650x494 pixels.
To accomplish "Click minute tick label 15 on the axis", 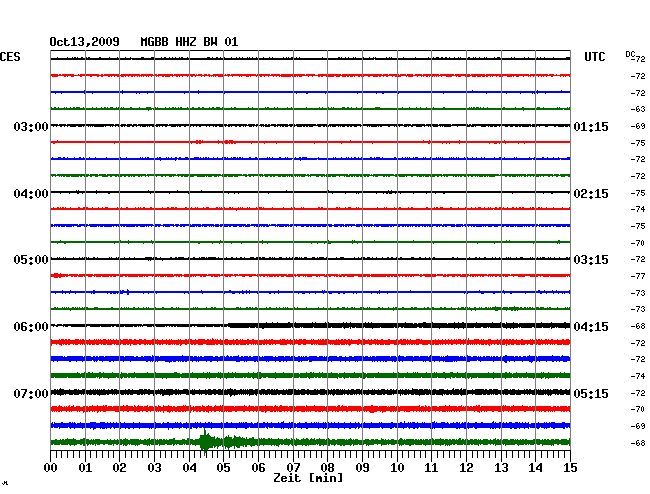I will point(570,467).
